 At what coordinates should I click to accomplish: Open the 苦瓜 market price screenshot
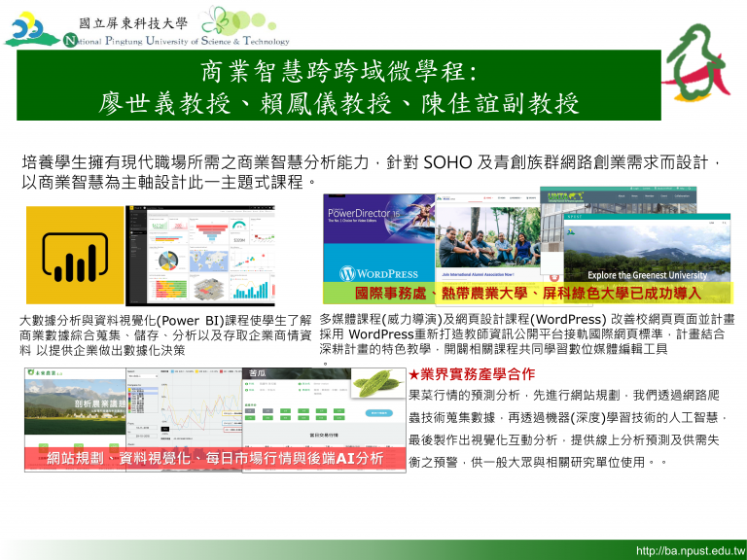pos(324,420)
